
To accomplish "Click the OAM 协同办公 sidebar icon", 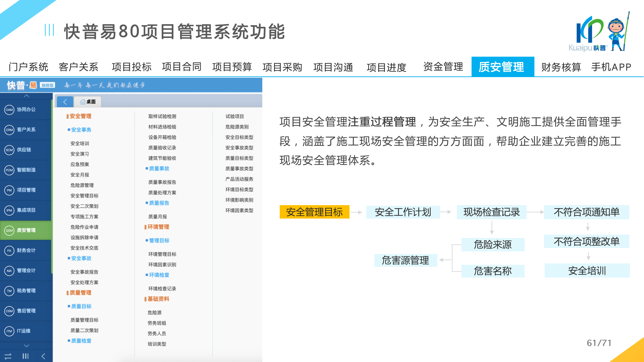I will point(9,110).
